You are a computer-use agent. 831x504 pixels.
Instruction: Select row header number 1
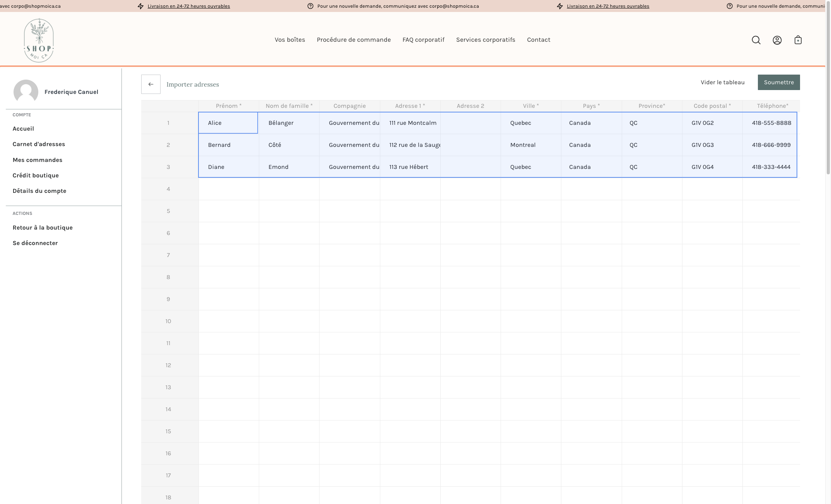[x=170, y=123]
